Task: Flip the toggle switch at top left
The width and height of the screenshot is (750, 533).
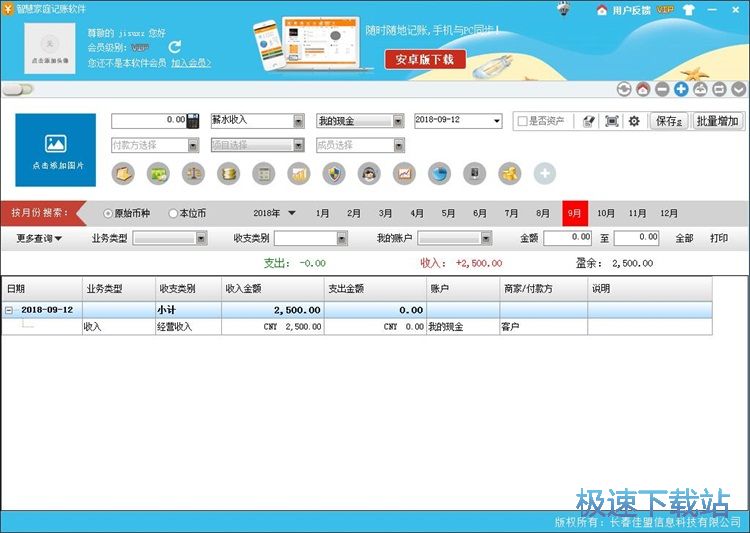Action: pos(19,89)
